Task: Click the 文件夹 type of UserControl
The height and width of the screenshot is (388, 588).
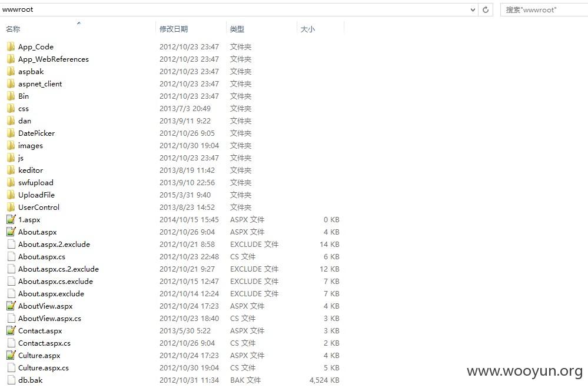Action: coord(241,208)
